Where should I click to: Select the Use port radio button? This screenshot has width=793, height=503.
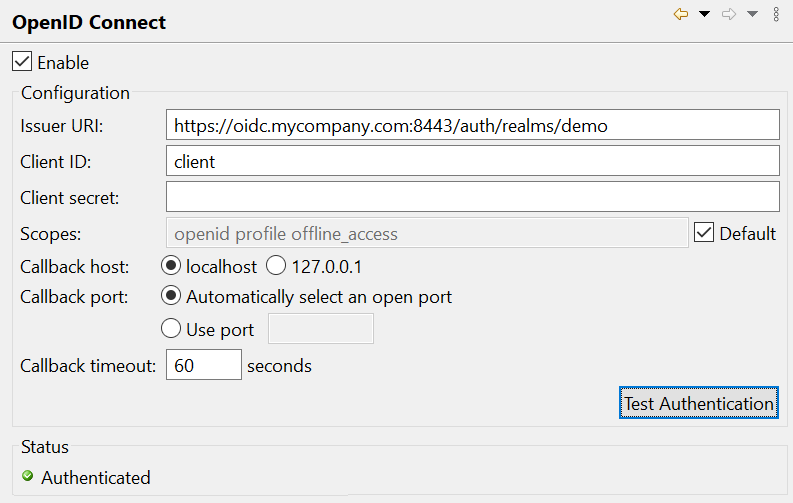pyautogui.click(x=171, y=328)
